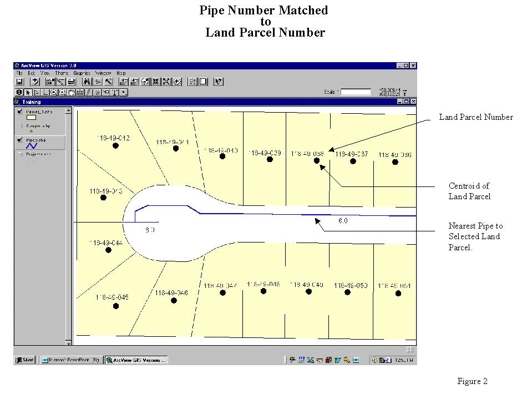Click the Find binoculars icon
Image resolution: width=532 pixels, height=399 pixels.
tap(87, 82)
